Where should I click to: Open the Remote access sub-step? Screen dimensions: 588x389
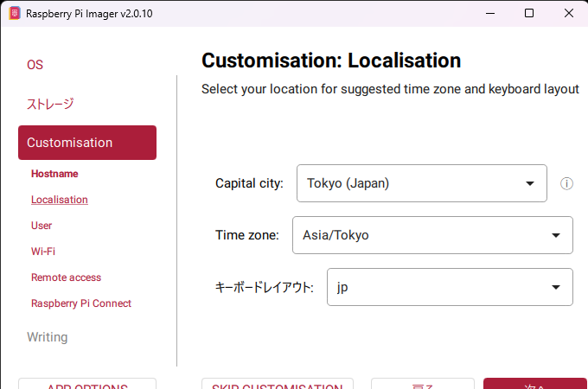[66, 277]
